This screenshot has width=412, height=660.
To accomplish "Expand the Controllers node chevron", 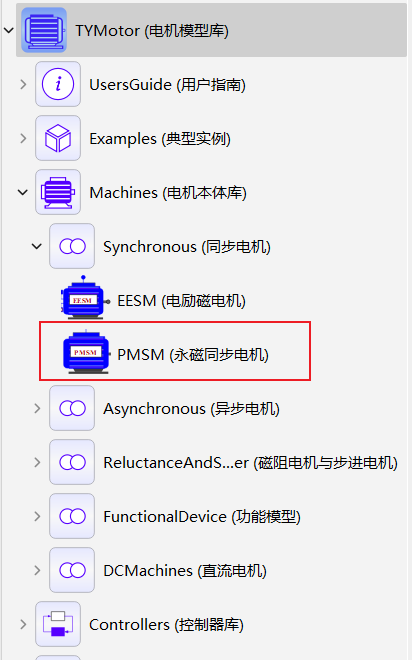I will pos(24,624).
